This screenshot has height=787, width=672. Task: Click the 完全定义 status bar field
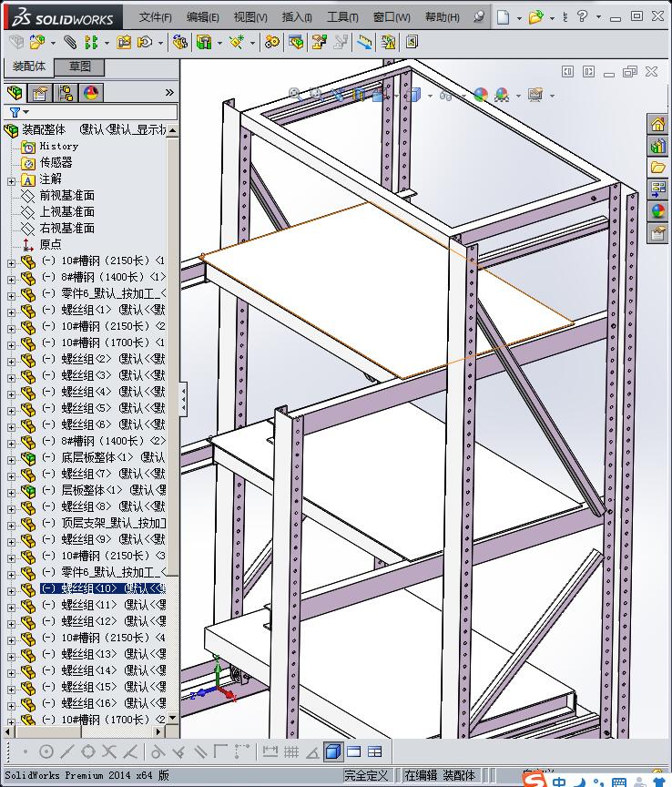click(367, 775)
